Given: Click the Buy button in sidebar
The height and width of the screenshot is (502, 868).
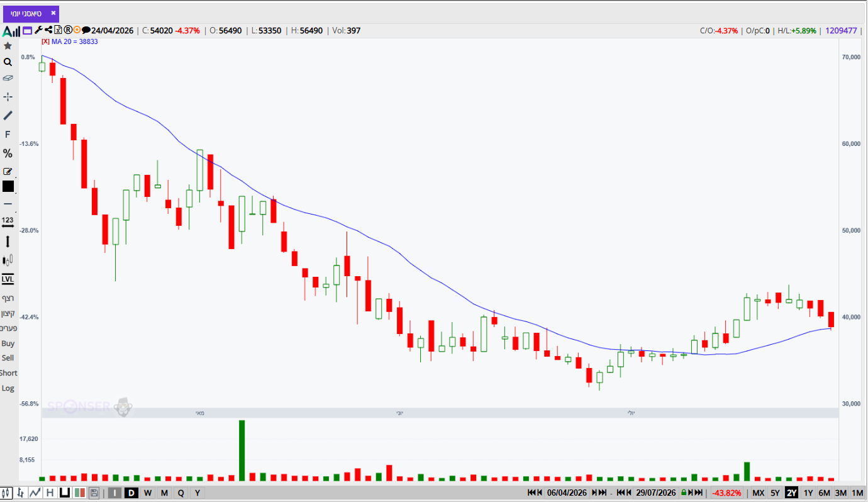Looking at the screenshot, I should coord(8,343).
